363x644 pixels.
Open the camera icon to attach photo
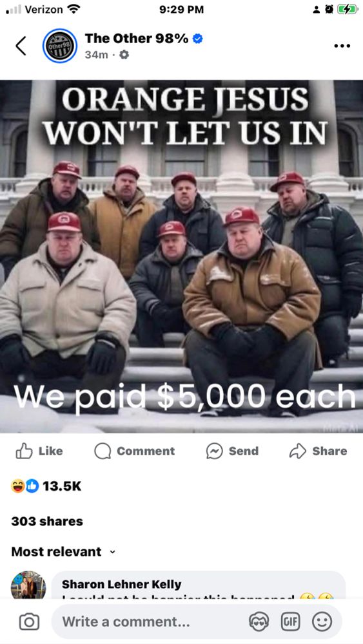tap(29, 622)
